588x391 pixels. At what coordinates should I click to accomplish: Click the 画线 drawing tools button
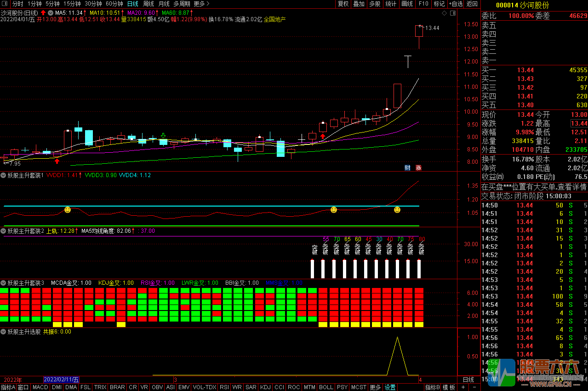point(407,4)
